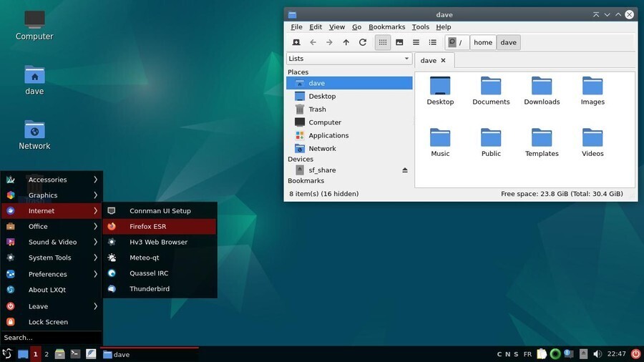Viewport: 644px width, 362px height.
Task: Select the Music folder icon
Action: tap(440, 142)
